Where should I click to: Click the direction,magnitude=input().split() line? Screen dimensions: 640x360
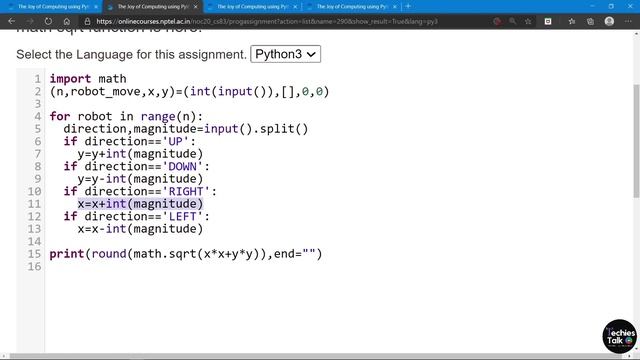point(186,129)
